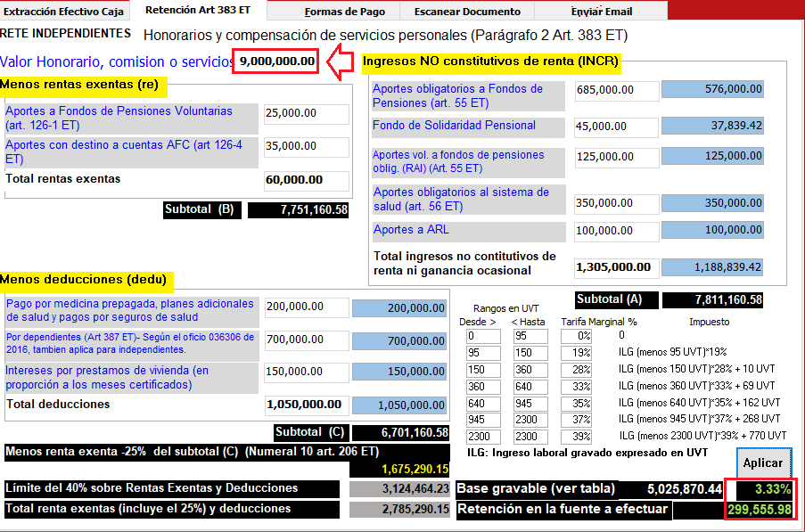Select the retention amount 299,555.98
This screenshot has height=532, width=805.
coord(760,510)
